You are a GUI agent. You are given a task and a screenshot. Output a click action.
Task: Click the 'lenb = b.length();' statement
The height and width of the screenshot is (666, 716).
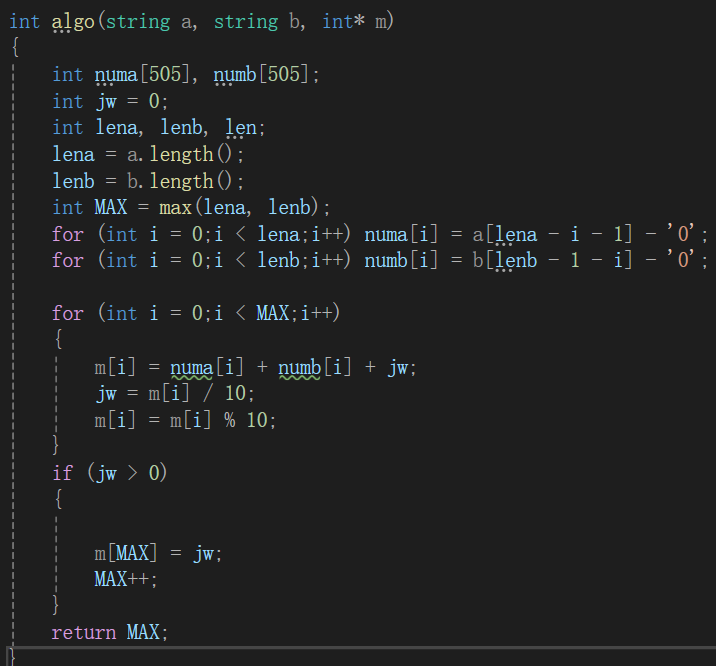point(148,181)
